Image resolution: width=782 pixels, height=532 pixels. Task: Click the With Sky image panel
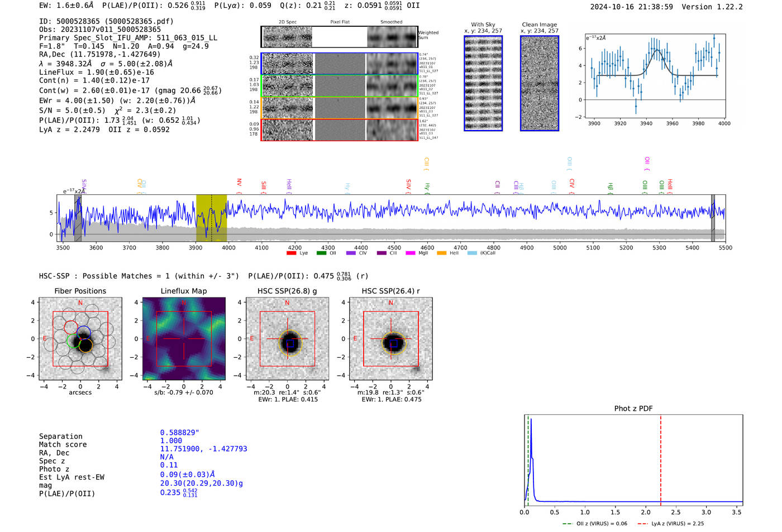pos(483,83)
